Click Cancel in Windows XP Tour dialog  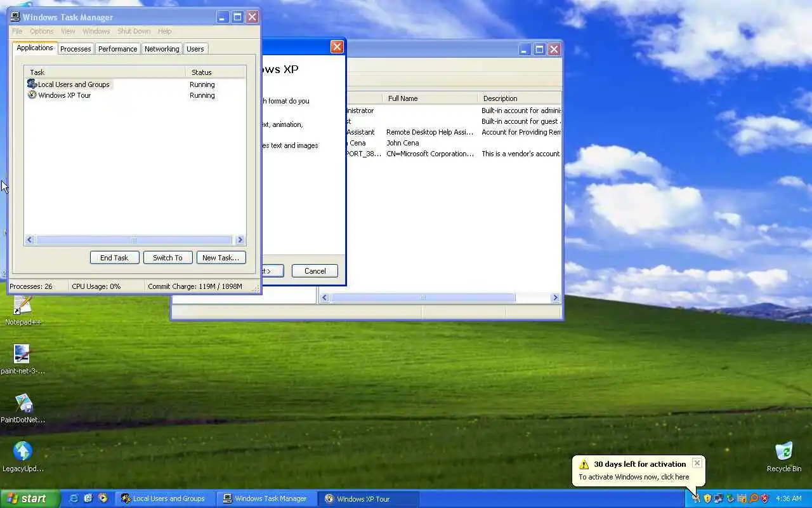click(315, 271)
